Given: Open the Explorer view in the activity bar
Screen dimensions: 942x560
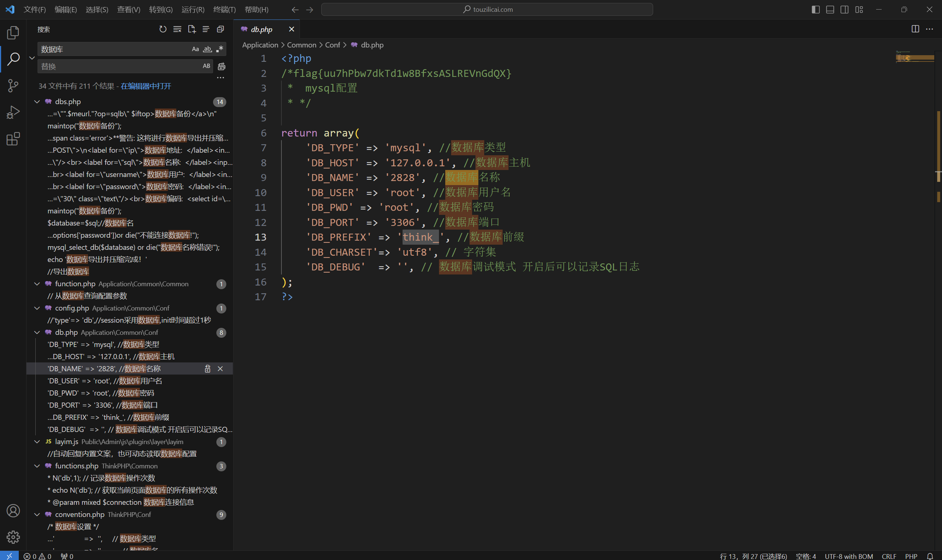Looking at the screenshot, I should (13, 33).
